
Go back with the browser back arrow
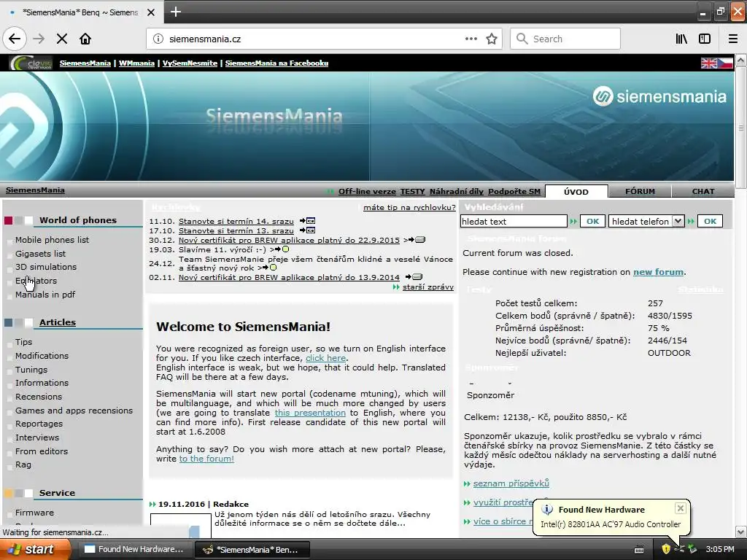pyautogui.click(x=15, y=39)
